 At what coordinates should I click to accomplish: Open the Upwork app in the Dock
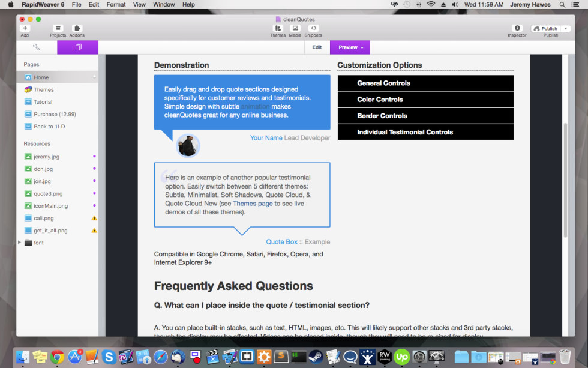tap(401, 357)
